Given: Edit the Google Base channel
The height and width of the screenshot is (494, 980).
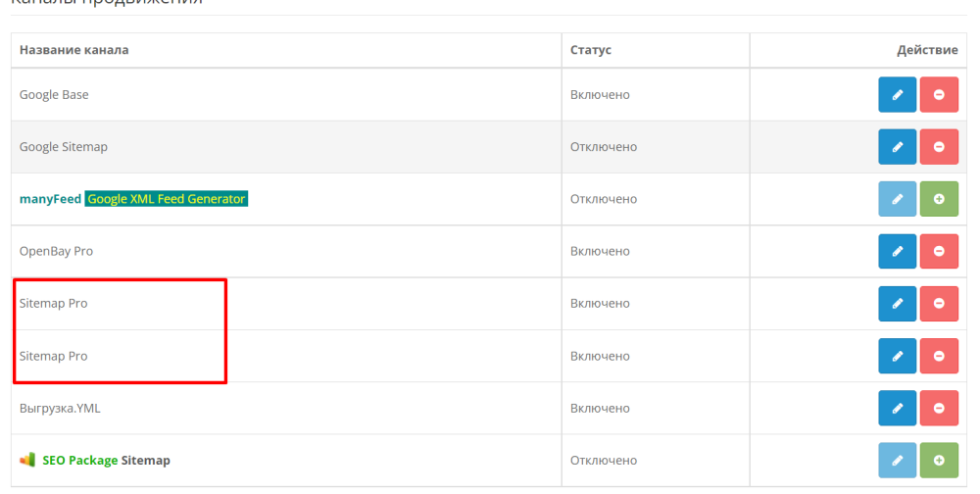Looking at the screenshot, I should point(897,94).
